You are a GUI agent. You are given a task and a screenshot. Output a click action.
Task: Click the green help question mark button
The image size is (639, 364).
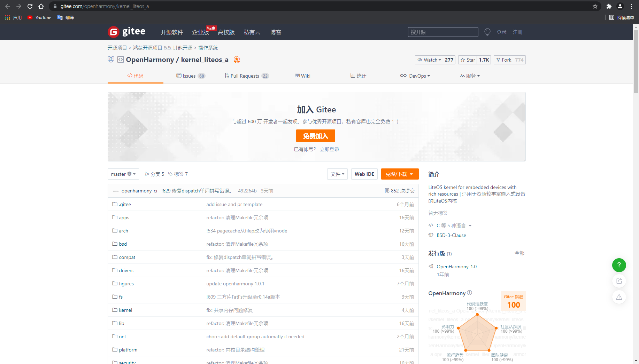coord(619,265)
